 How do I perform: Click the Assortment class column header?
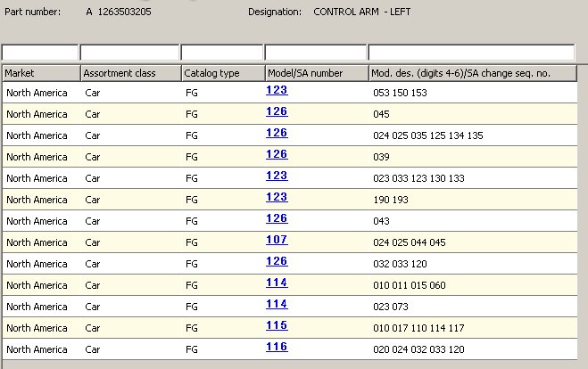[131, 73]
